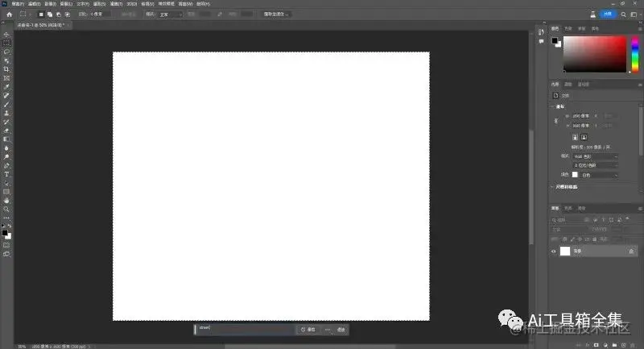Select the Zoom tool
Viewport: 644px width, 349px height.
click(x=6, y=210)
